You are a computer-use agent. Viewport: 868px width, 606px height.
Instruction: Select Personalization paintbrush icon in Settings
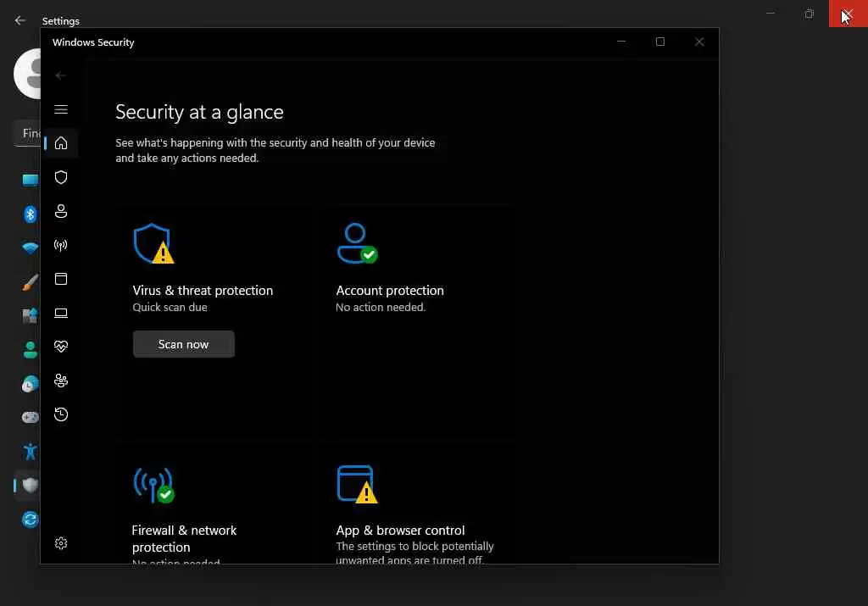[31, 282]
